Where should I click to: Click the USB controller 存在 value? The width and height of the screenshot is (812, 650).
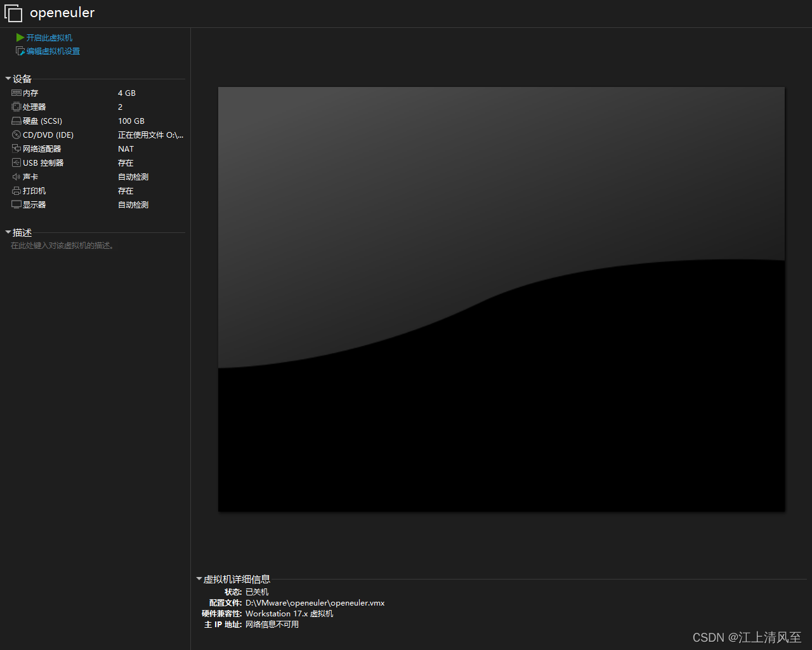tap(126, 163)
